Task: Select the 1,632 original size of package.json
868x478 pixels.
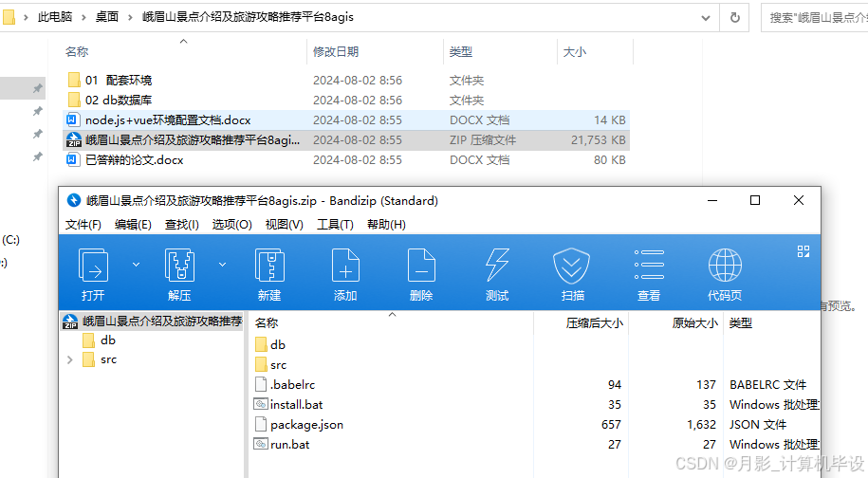Action: 701,424
